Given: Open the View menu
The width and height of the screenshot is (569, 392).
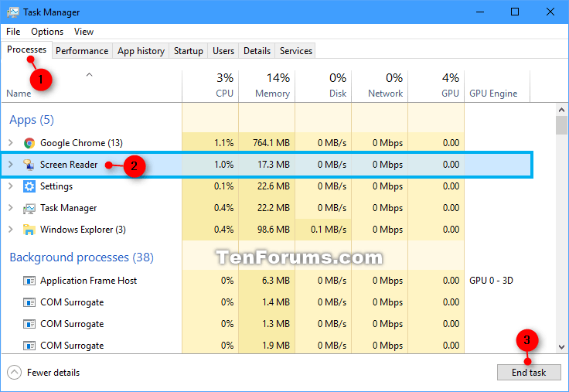Looking at the screenshot, I should (83, 32).
